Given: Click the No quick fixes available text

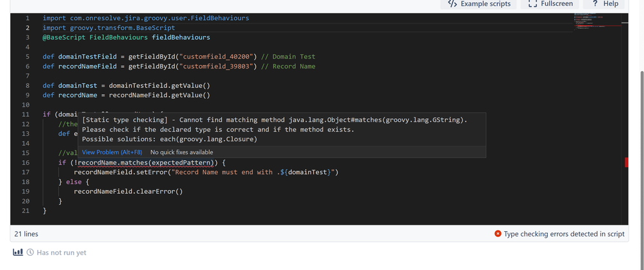Looking at the screenshot, I should [181, 152].
